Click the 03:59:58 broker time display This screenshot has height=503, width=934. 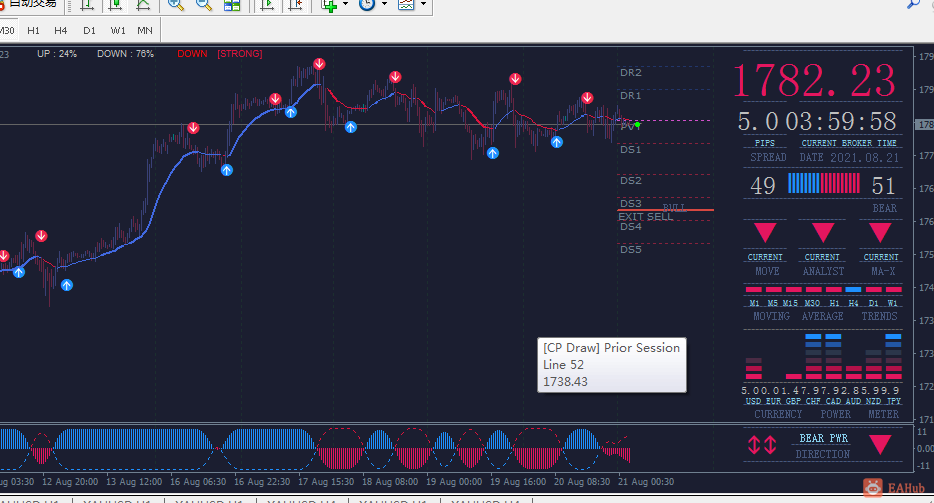tap(840, 122)
